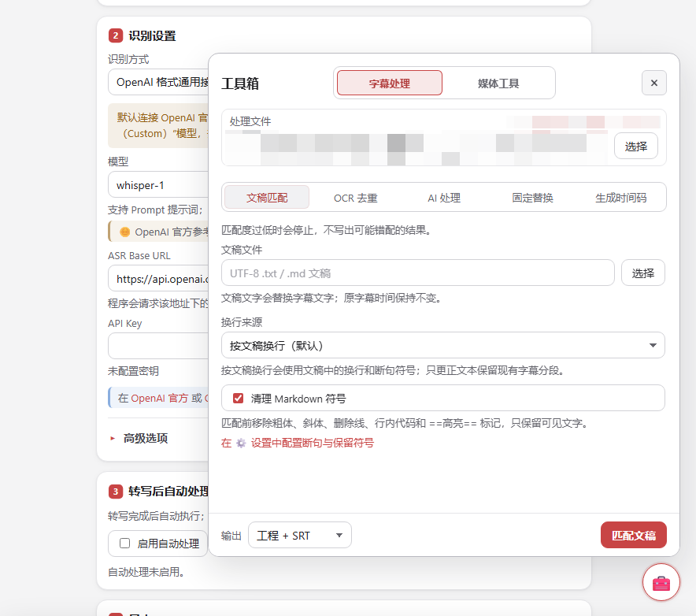The image size is (696, 616).
Task: Open the AI 处理 sub-tab
Action: tap(444, 198)
